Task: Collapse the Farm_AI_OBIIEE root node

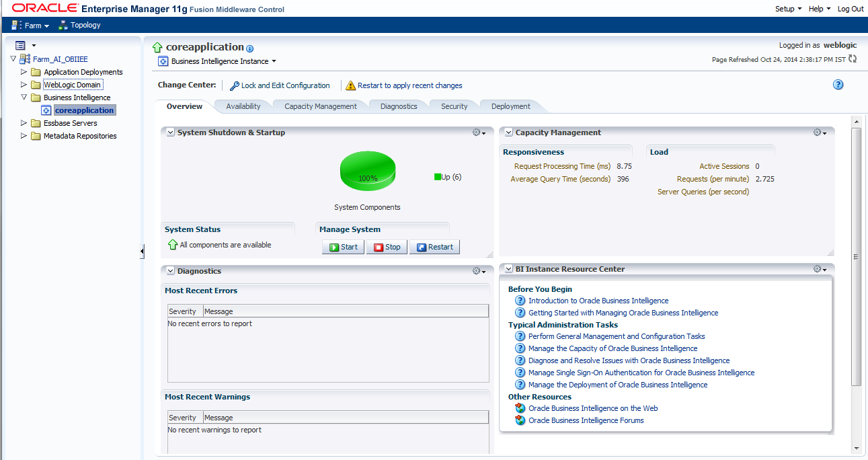Action: [x=13, y=59]
